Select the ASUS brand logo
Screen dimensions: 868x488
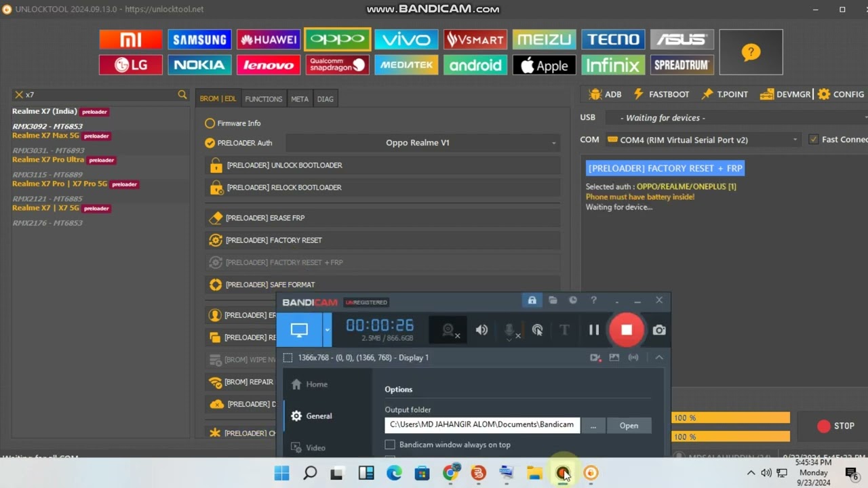[x=682, y=39]
